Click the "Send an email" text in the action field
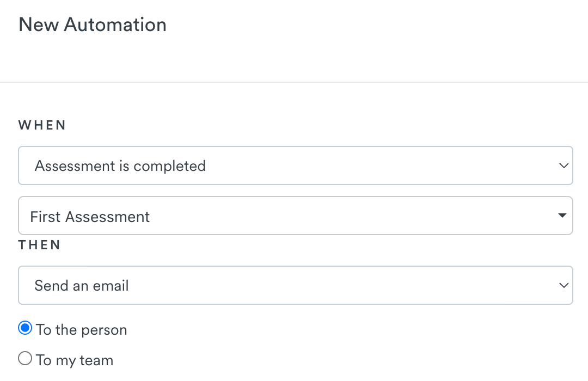The image size is (588, 381). 82,285
